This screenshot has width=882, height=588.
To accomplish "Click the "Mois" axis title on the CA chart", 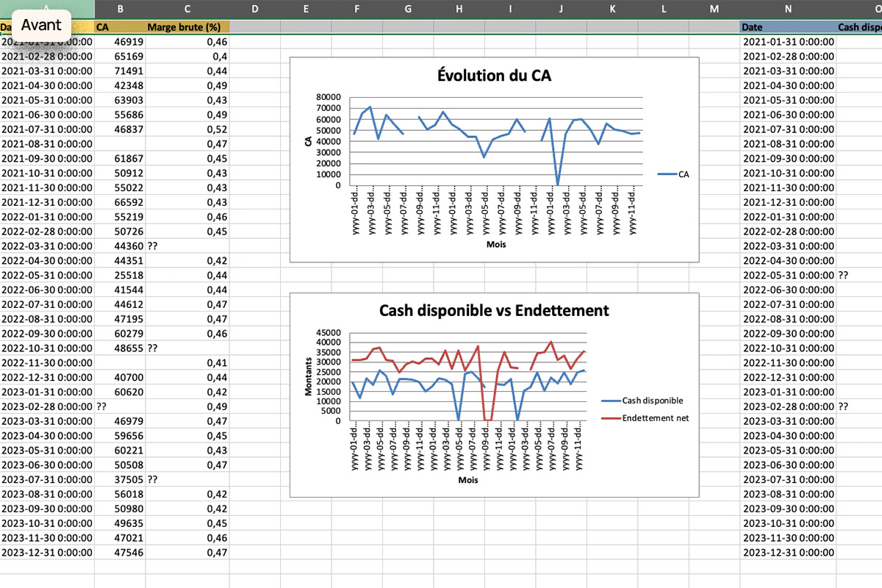I will pyautogui.click(x=496, y=244).
